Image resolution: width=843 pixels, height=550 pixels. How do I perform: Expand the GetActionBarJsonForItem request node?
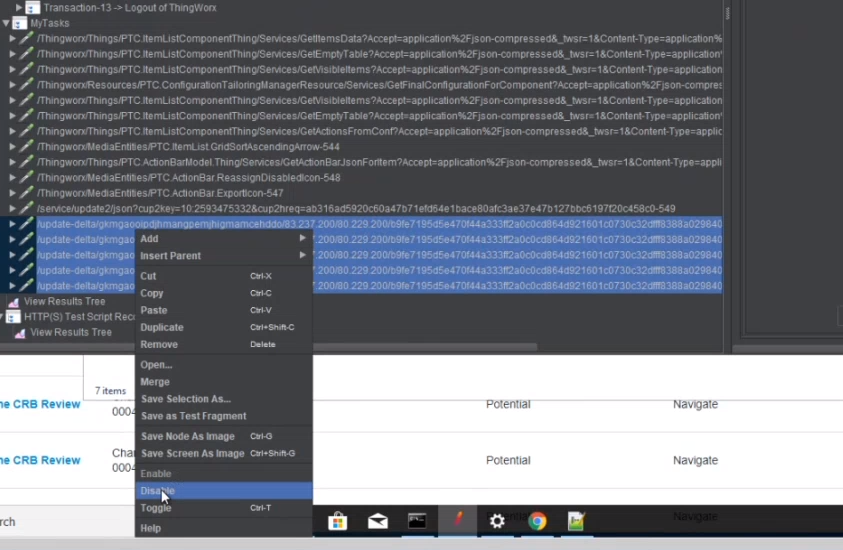click(x=12, y=162)
